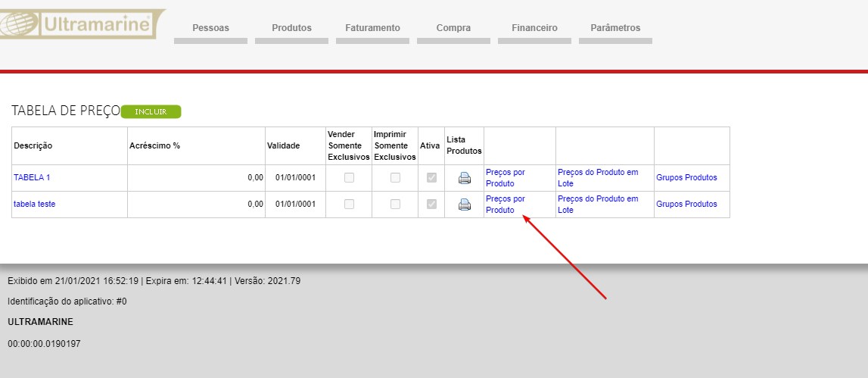Print product list for TABELA 1
868x378 pixels.
(465, 178)
